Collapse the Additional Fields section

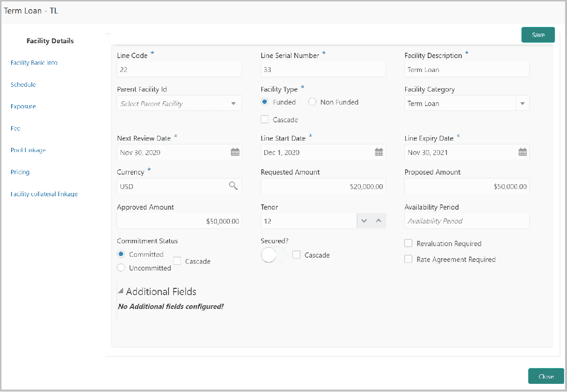point(121,292)
